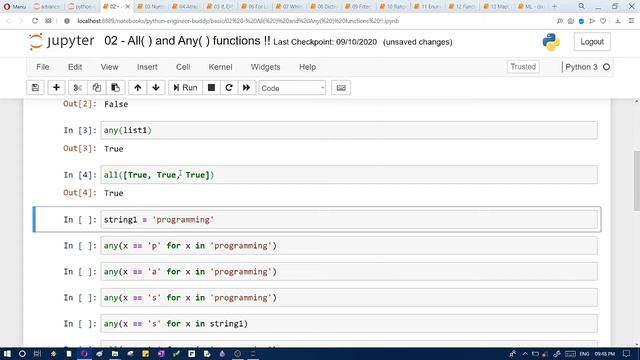The width and height of the screenshot is (640, 360).
Task: Click the Opera icon on the taskbar
Action: tap(84, 354)
